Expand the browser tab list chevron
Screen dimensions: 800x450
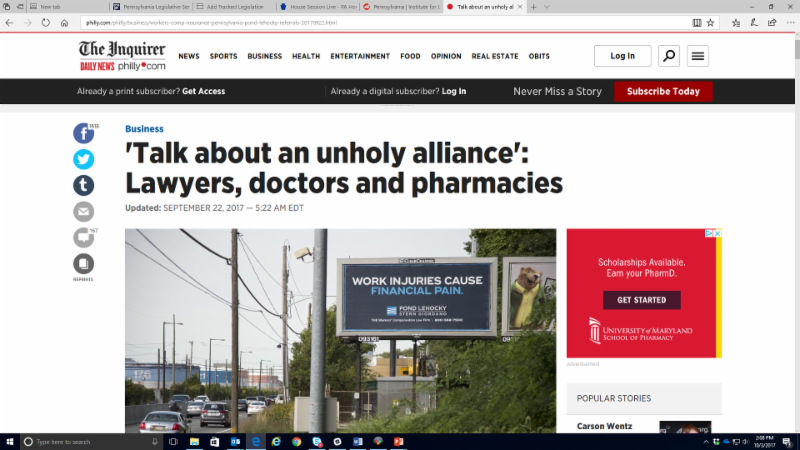click(x=546, y=7)
